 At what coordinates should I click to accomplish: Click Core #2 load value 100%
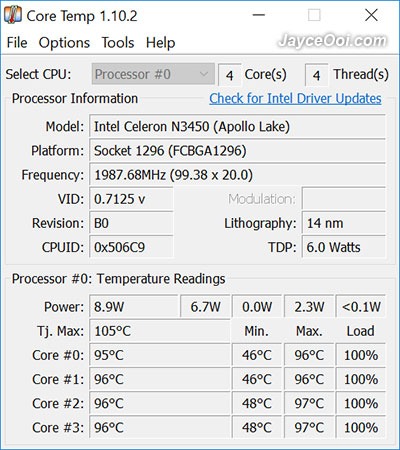coord(361,403)
